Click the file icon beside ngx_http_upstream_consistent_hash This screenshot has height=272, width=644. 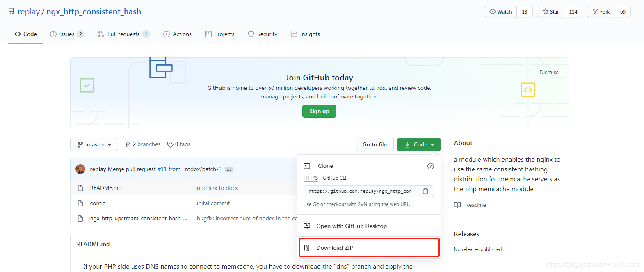click(x=80, y=218)
